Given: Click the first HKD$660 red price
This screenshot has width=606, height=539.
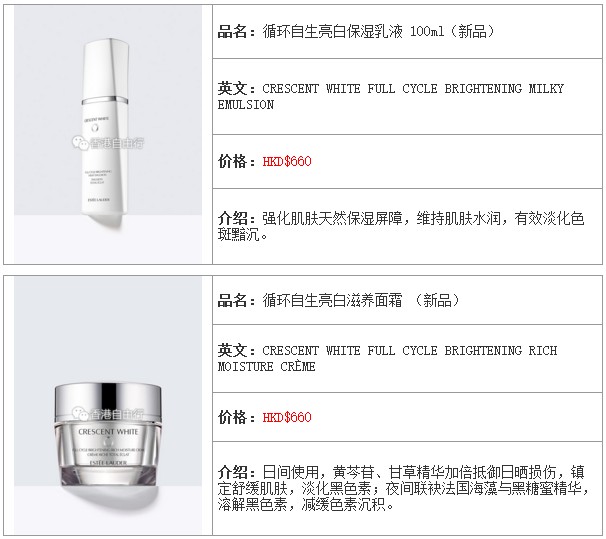Looking at the screenshot, I should [x=287, y=162].
